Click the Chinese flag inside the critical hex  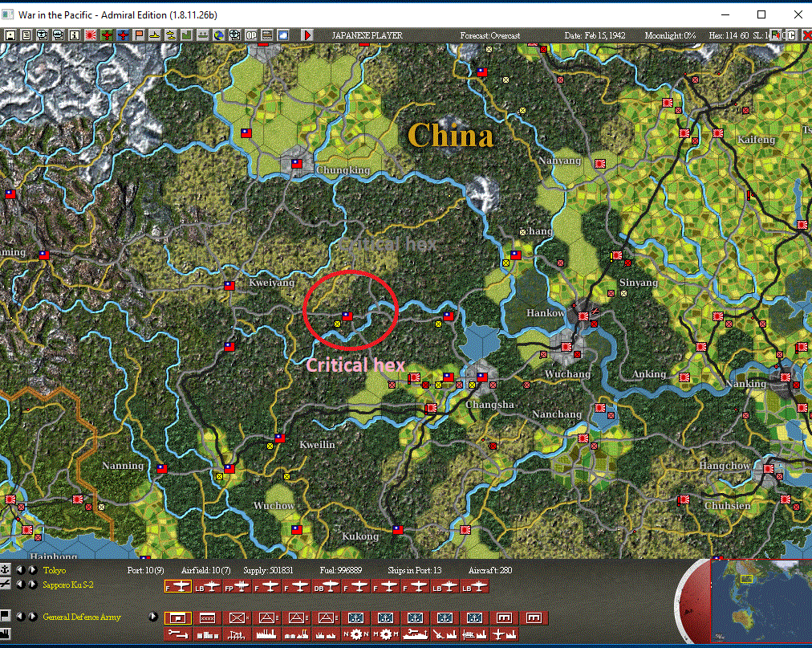[x=347, y=316]
